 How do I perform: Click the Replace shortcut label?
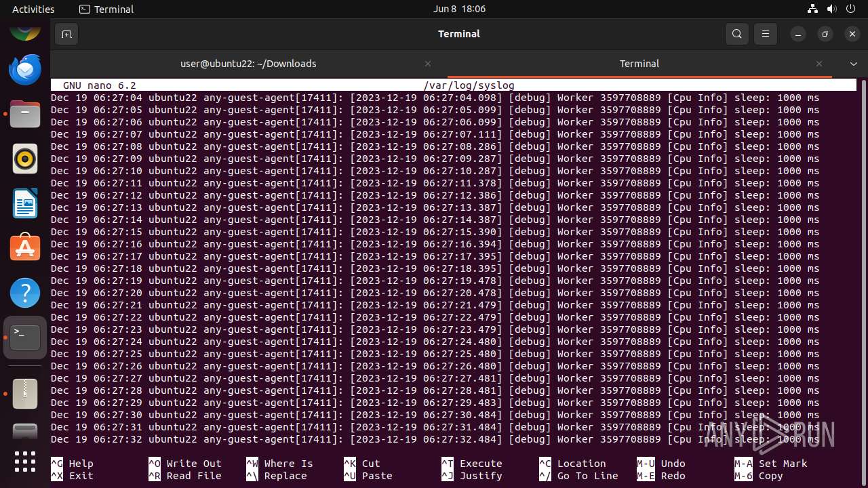[285, 476]
